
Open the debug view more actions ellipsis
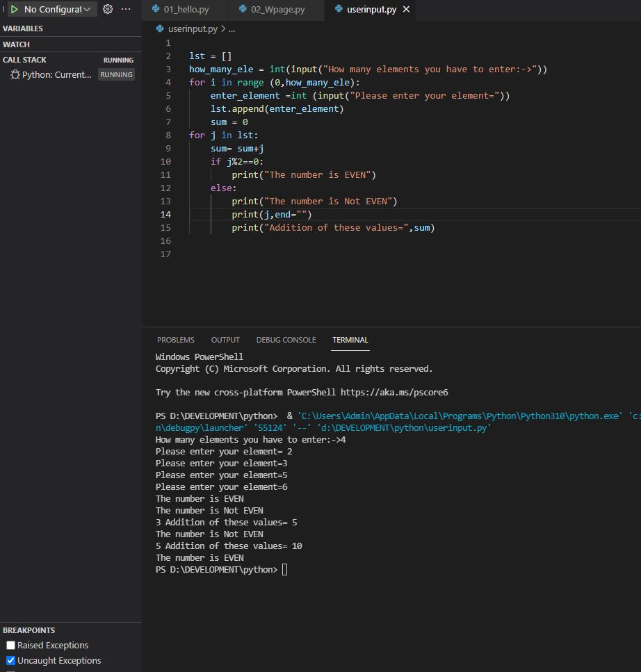click(126, 10)
